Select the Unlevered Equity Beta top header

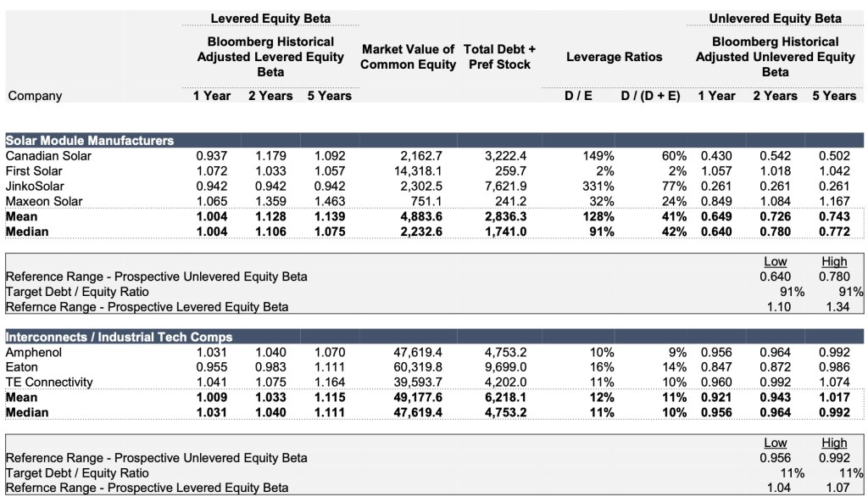pyautogui.click(x=775, y=19)
